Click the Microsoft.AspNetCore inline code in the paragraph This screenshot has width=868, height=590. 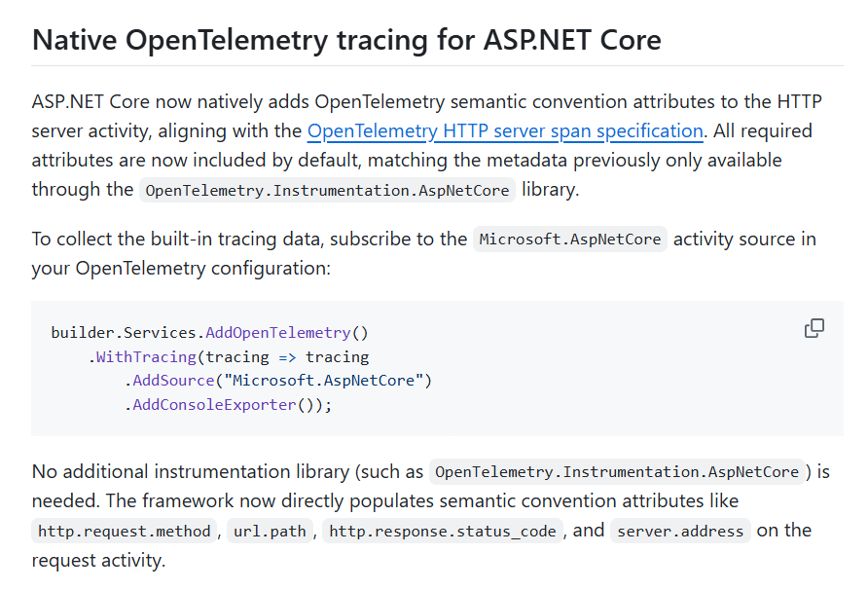[570, 240]
